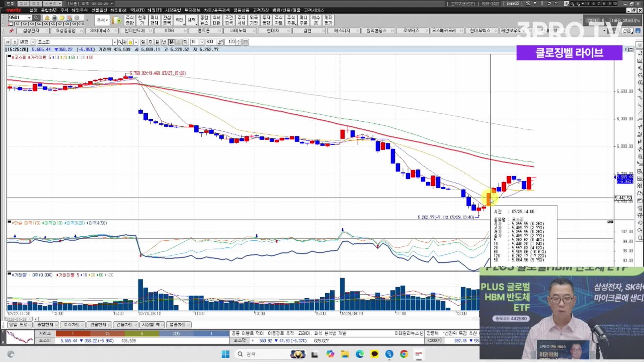This screenshot has height=362, width=644.
Task: Click the symbol search magnifier beside 코스피
Action: click(120, 42)
